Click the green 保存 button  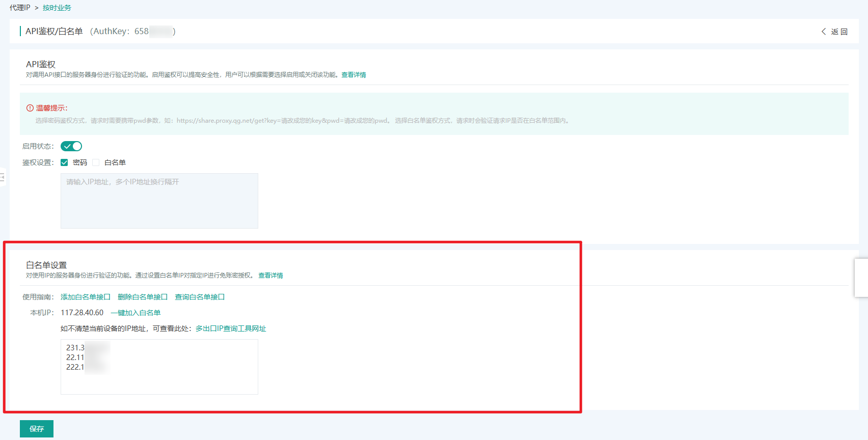pos(37,429)
